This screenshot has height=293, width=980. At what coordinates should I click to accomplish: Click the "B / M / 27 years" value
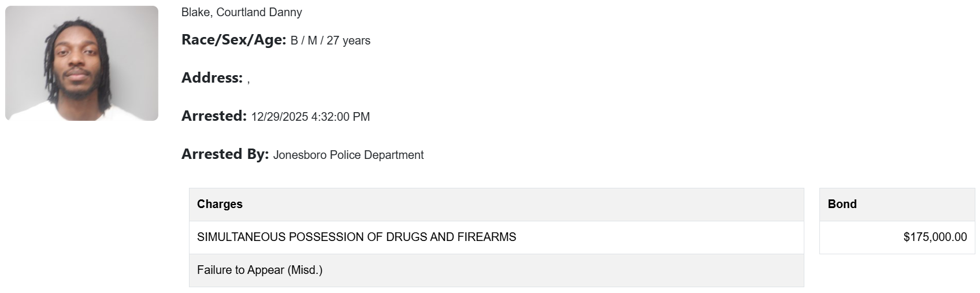pos(330,40)
